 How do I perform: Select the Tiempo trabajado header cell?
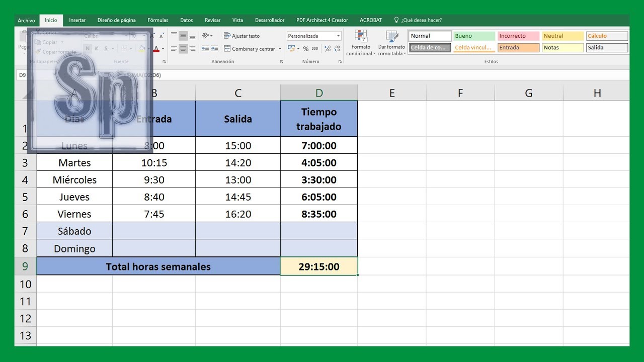[x=319, y=119]
